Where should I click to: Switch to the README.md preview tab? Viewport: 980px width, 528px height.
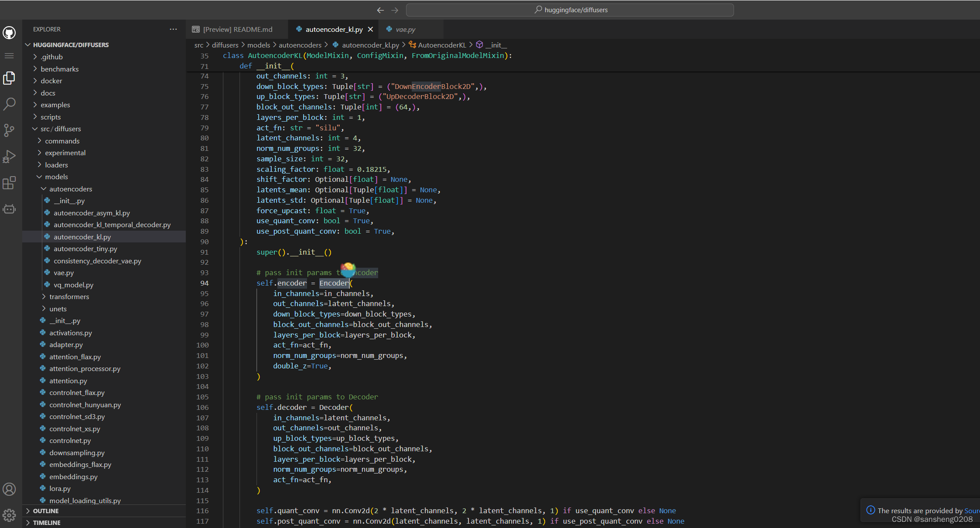pyautogui.click(x=237, y=29)
